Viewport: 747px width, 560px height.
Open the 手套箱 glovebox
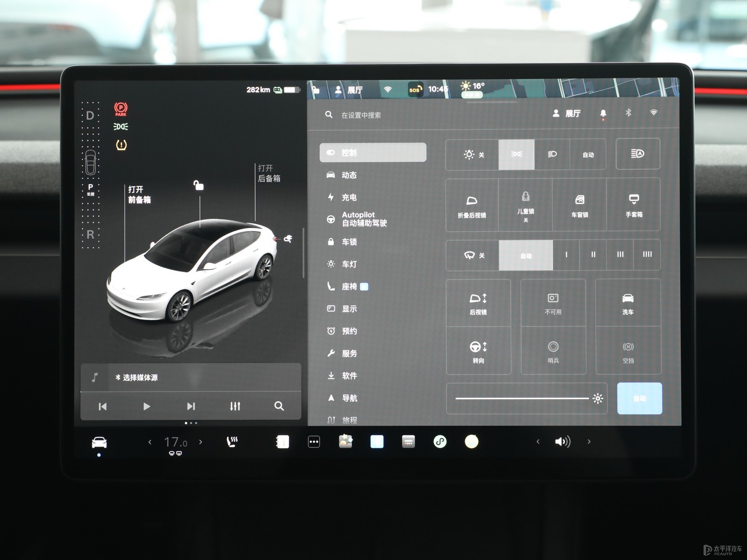pos(634,205)
